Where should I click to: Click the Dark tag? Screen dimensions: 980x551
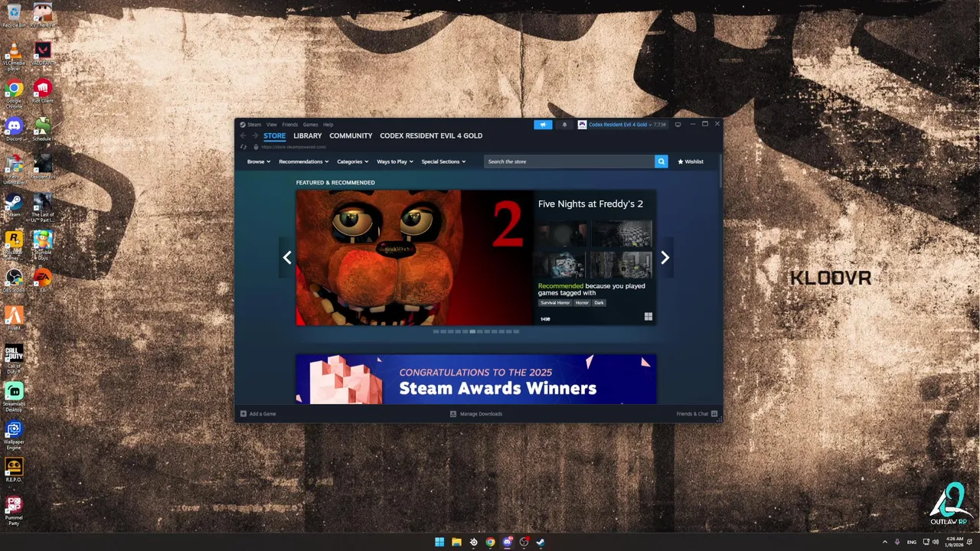(x=599, y=303)
